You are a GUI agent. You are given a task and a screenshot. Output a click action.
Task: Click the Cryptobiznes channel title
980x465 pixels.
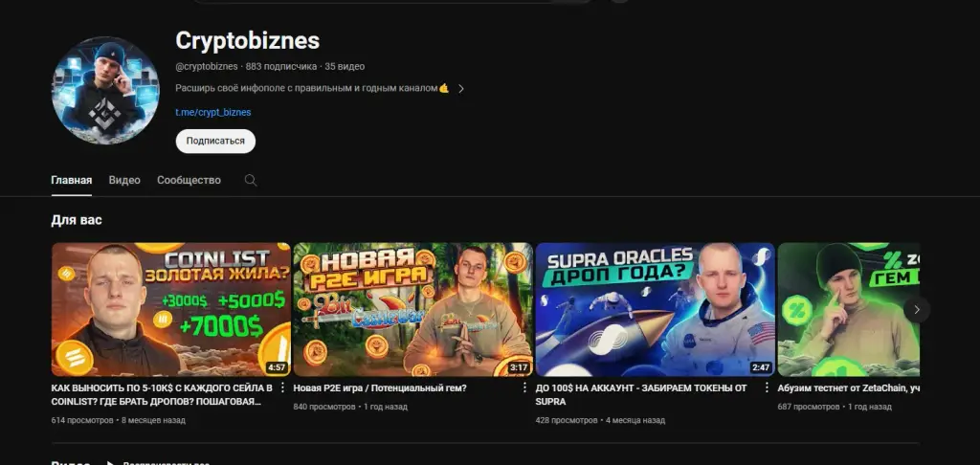click(248, 40)
